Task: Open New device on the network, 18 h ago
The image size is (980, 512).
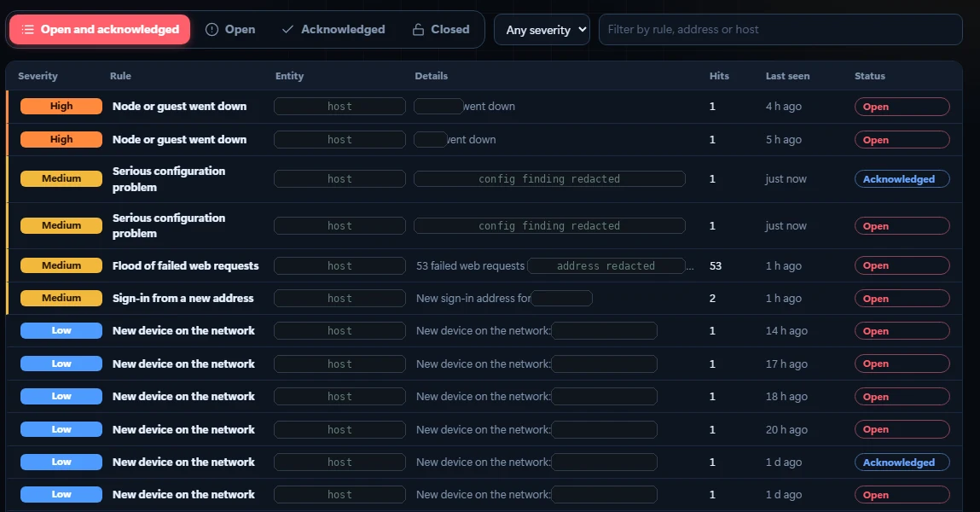Action: (183, 396)
